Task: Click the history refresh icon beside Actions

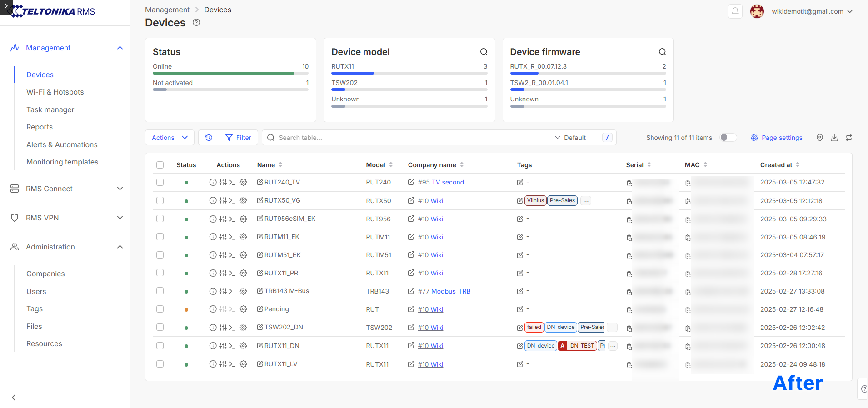Action: point(209,138)
